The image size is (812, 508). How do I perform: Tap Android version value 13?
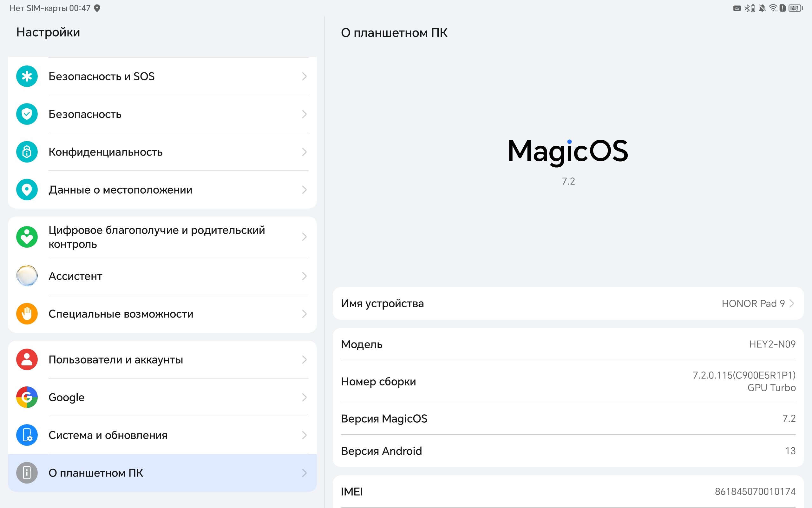pyautogui.click(x=790, y=451)
